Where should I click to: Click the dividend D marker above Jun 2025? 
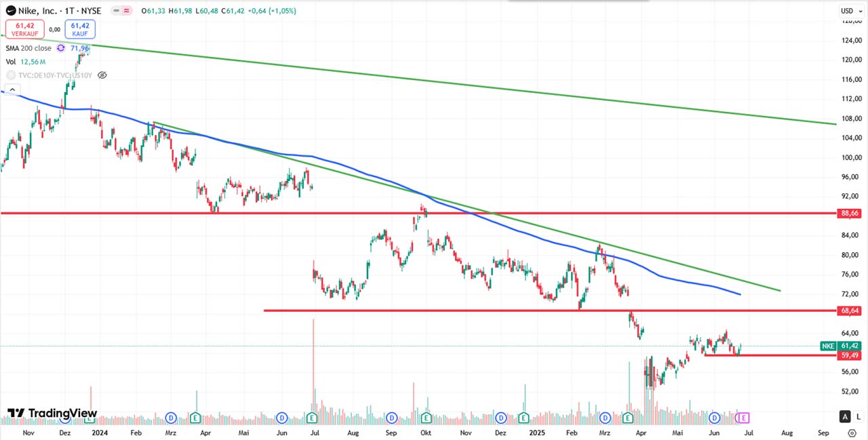point(715,417)
